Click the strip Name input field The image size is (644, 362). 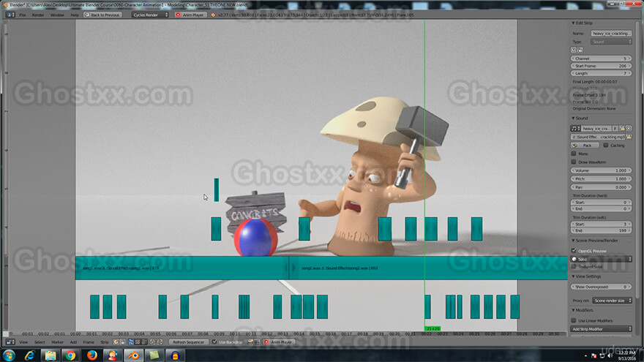point(611,33)
